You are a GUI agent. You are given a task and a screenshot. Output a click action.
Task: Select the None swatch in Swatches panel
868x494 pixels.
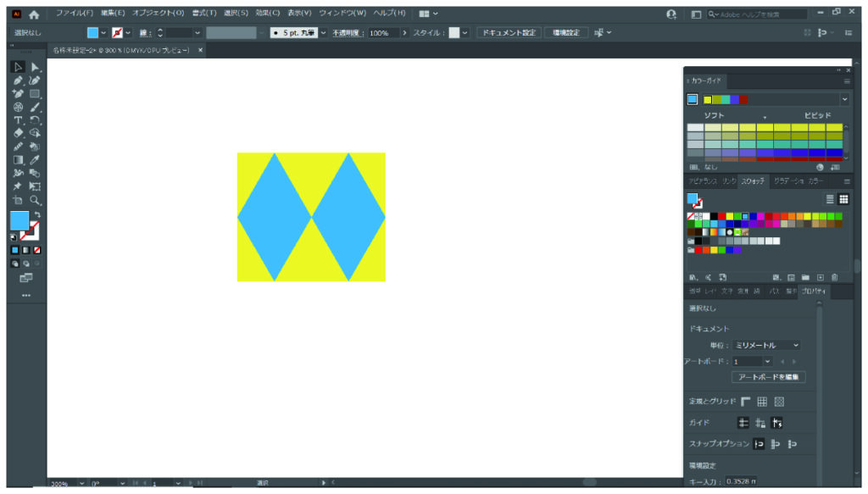[691, 216]
